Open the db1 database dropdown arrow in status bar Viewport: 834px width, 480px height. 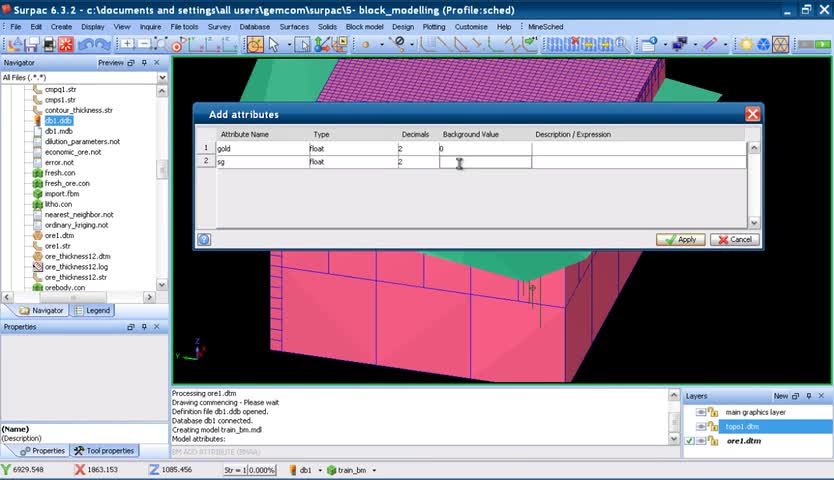pos(320,470)
